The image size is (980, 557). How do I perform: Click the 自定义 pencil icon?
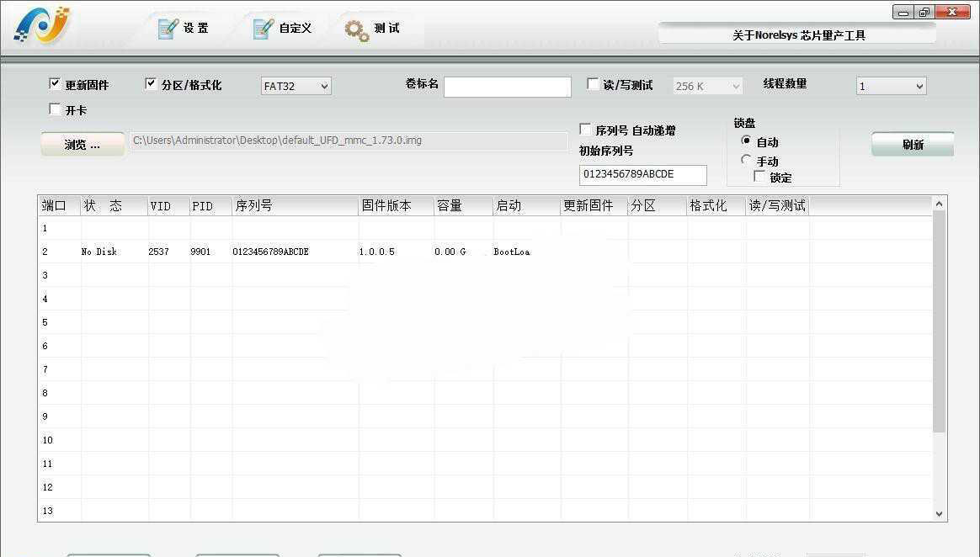(264, 29)
